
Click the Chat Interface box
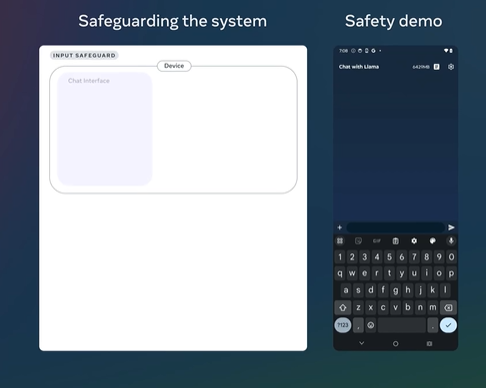click(x=105, y=129)
